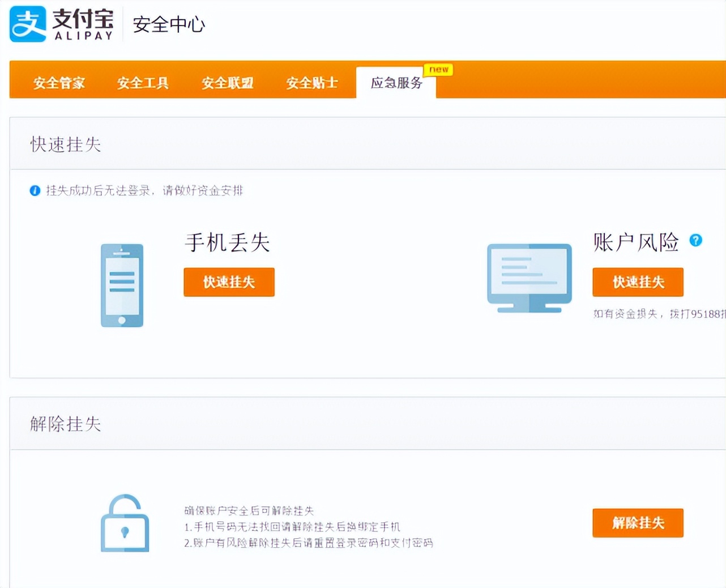Click 快速挂失 button under 手机丢失
Image resolution: width=726 pixels, height=588 pixels.
(x=229, y=282)
